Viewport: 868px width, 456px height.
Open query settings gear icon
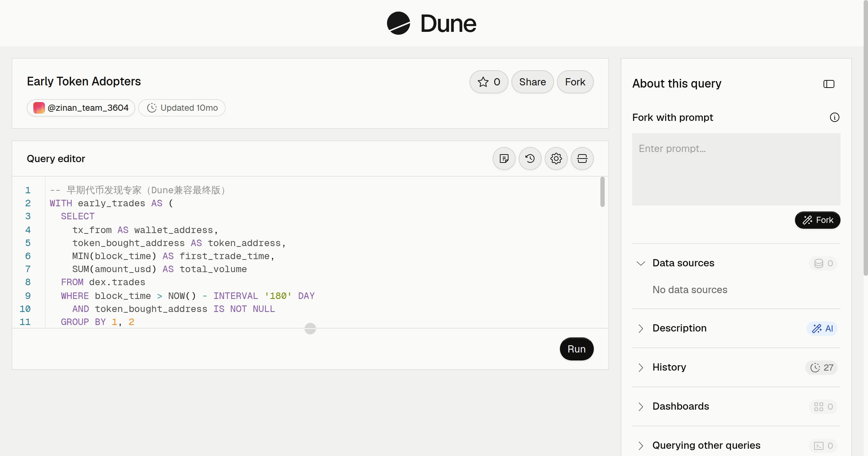click(x=556, y=159)
